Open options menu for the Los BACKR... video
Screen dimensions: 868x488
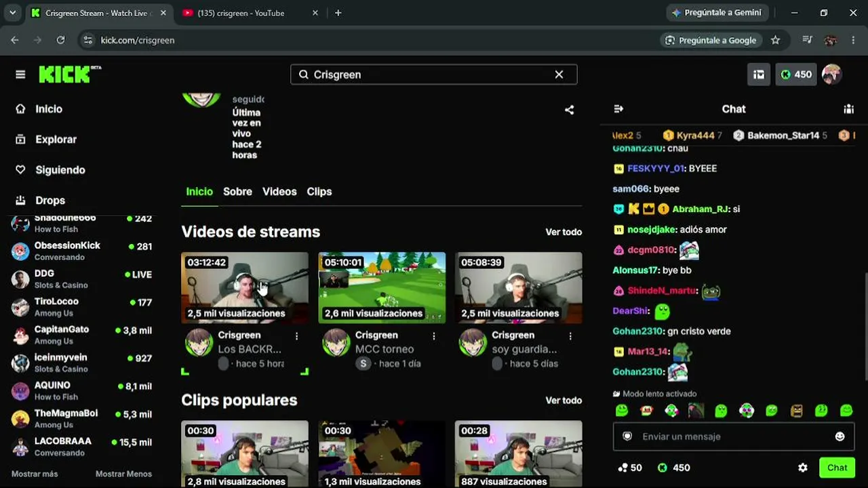pos(296,335)
